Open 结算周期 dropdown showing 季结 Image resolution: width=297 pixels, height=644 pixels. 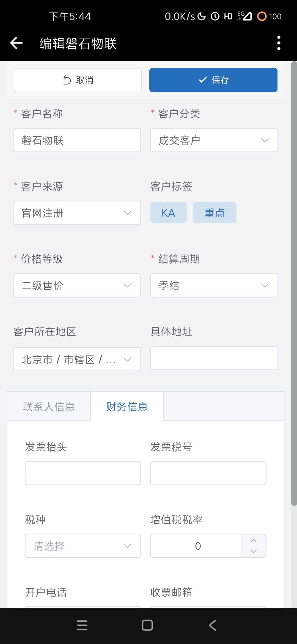pos(214,285)
